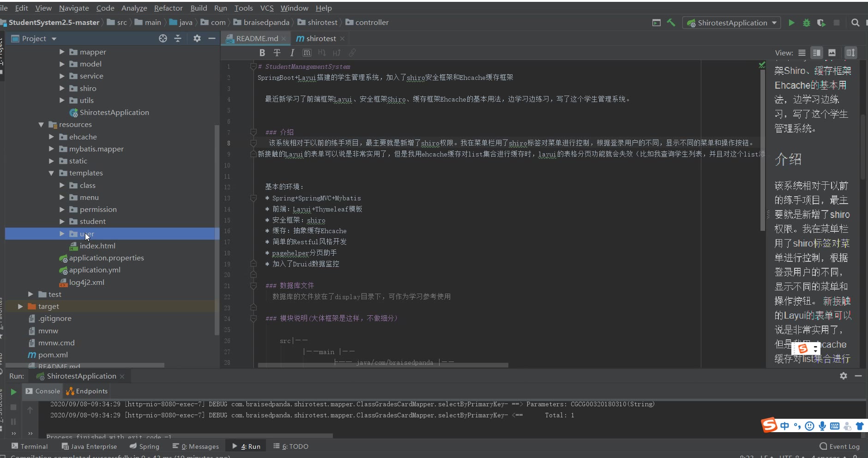Switch view to editor only mode
Image resolution: width=868 pixels, height=458 pixels.
pyautogui.click(x=802, y=53)
